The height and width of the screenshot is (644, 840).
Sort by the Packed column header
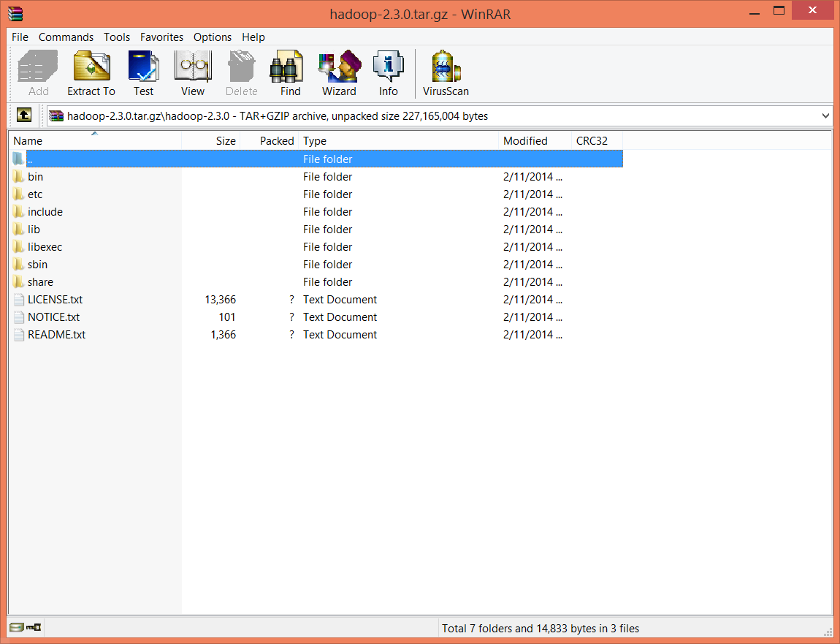pyautogui.click(x=270, y=140)
